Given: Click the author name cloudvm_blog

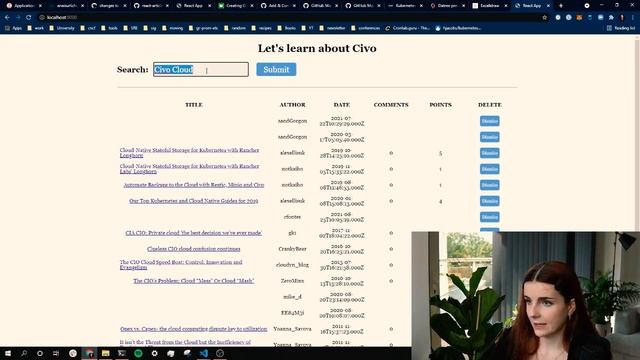Looking at the screenshot, I should [292, 265].
